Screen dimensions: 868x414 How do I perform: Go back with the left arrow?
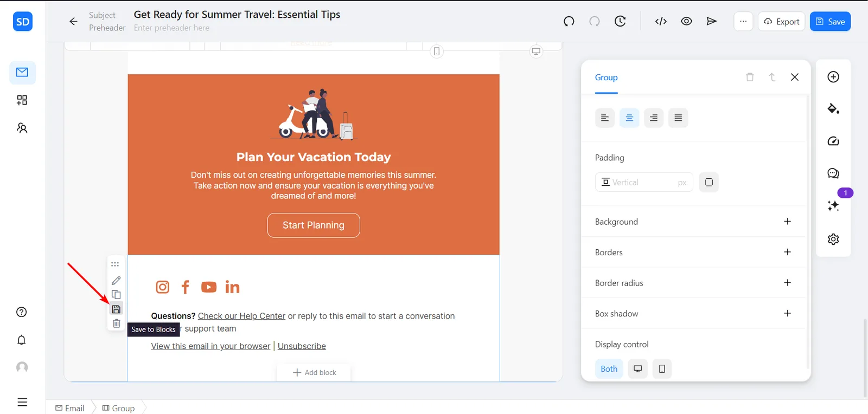click(73, 21)
